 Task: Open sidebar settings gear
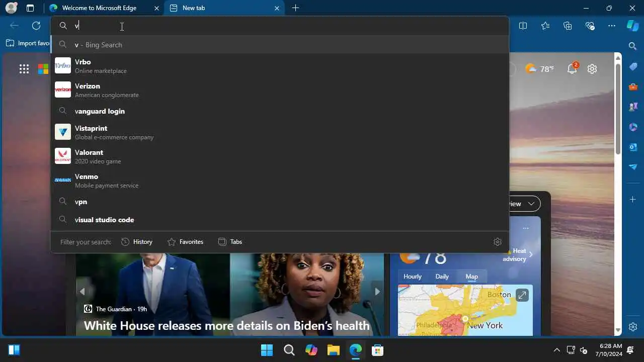(633, 326)
